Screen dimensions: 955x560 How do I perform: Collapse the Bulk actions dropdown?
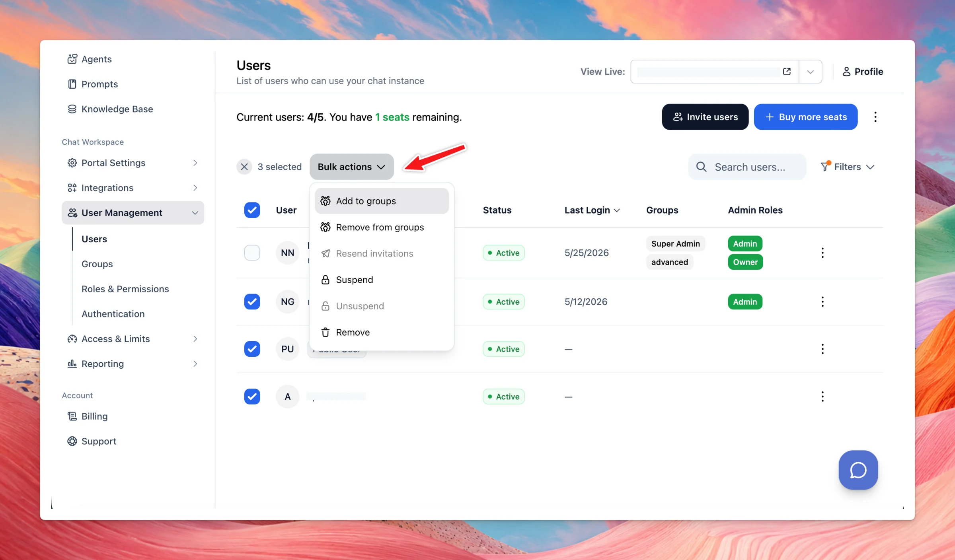click(x=352, y=167)
